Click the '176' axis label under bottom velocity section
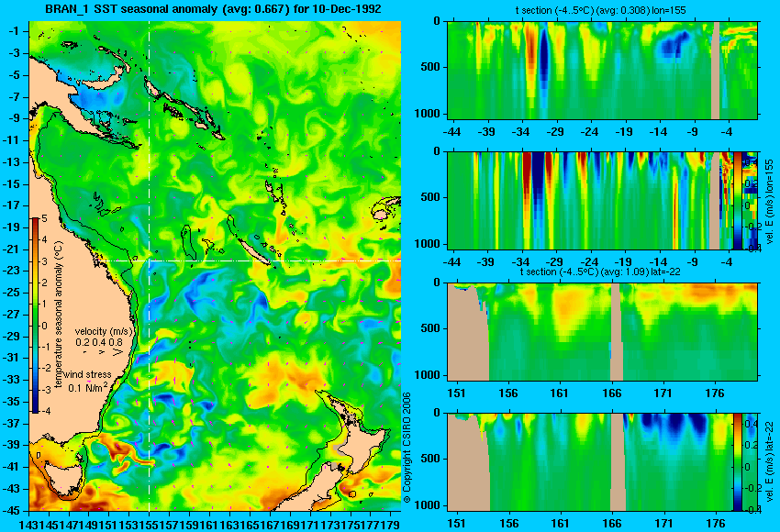The width and height of the screenshot is (780, 532). pyautogui.click(x=715, y=524)
